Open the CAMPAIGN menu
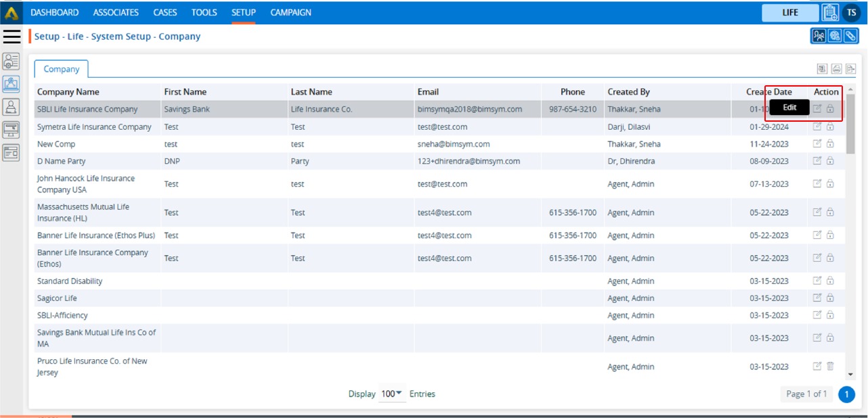868x418 pixels. [290, 12]
